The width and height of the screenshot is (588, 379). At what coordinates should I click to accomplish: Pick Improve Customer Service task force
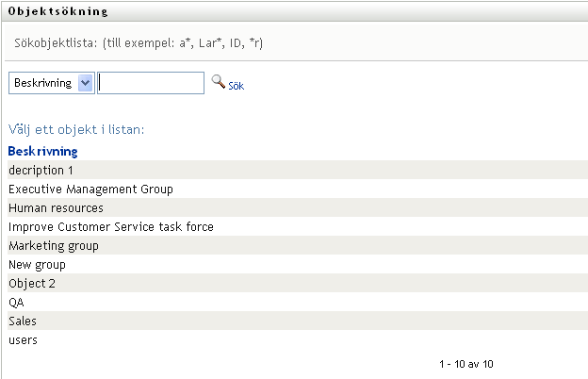(110, 226)
